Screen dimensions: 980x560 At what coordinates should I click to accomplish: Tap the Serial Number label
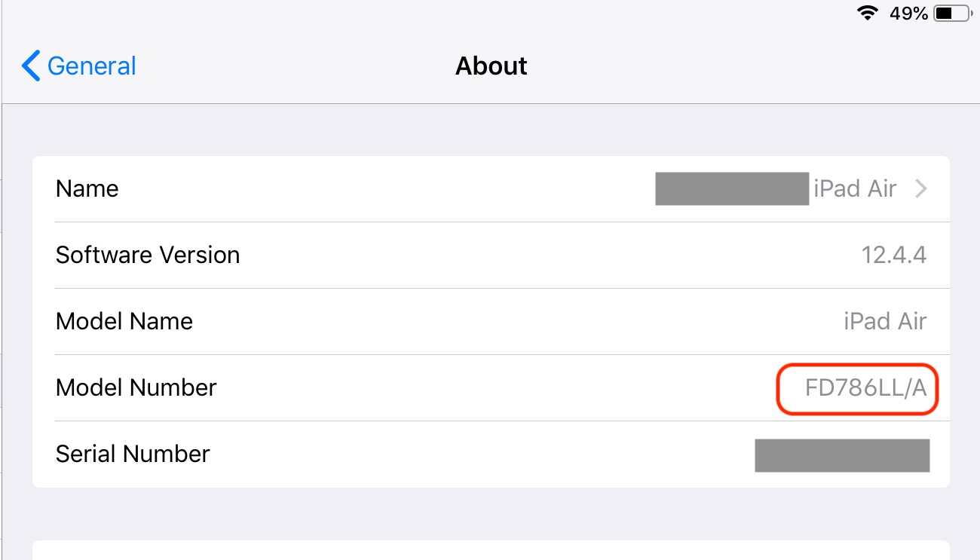[133, 454]
